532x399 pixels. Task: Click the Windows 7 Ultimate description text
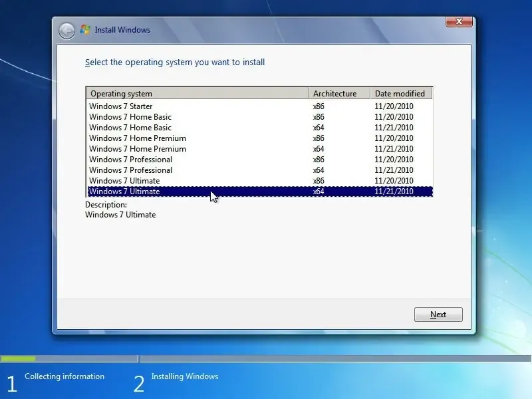[121, 215]
